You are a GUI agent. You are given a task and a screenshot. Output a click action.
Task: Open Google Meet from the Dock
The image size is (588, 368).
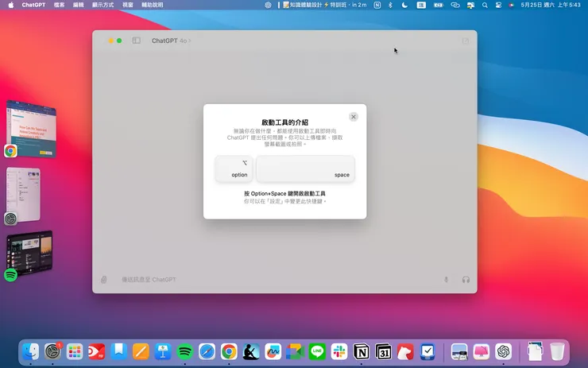point(295,351)
